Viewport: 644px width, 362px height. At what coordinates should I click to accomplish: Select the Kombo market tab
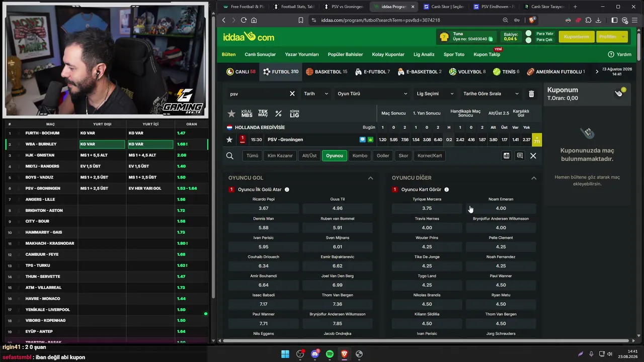click(360, 156)
